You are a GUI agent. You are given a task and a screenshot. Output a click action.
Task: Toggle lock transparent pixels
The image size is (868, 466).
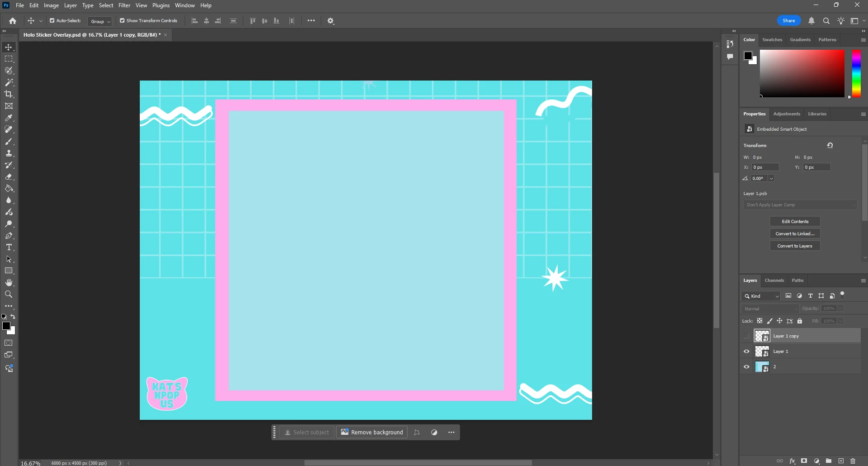(x=760, y=321)
